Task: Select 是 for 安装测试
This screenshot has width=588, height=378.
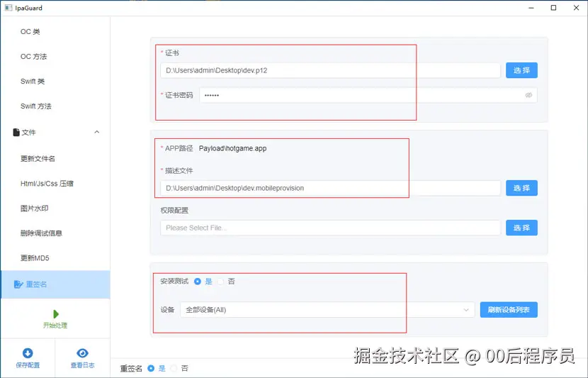Action: point(198,281)
